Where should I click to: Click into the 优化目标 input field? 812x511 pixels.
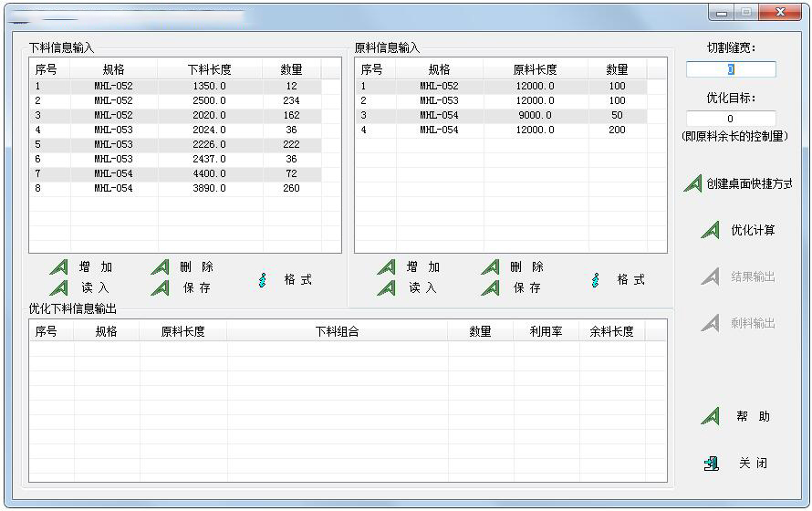click(x=731, y=119)
